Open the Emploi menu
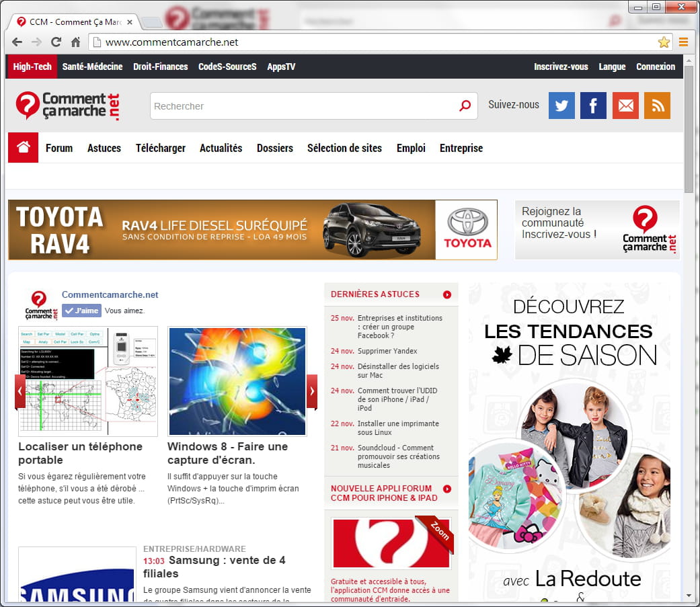Viewport: 700px width, 607px height. point(411,148)
